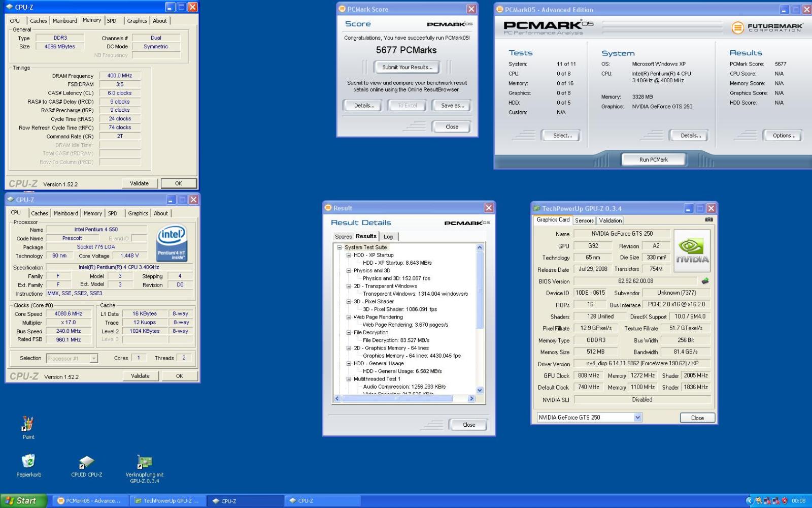Click the Futuremark Corporation logo
Screen dimensions: 812x508
[767, 27]
